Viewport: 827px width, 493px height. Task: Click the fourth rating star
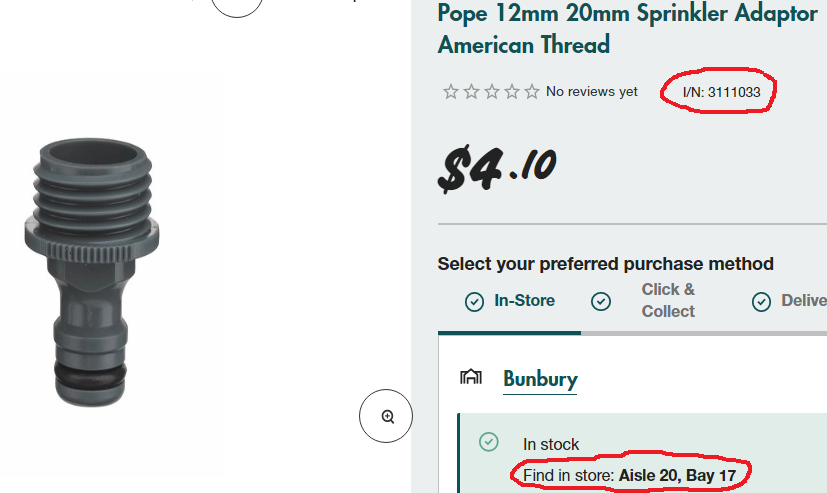(511, 92)
